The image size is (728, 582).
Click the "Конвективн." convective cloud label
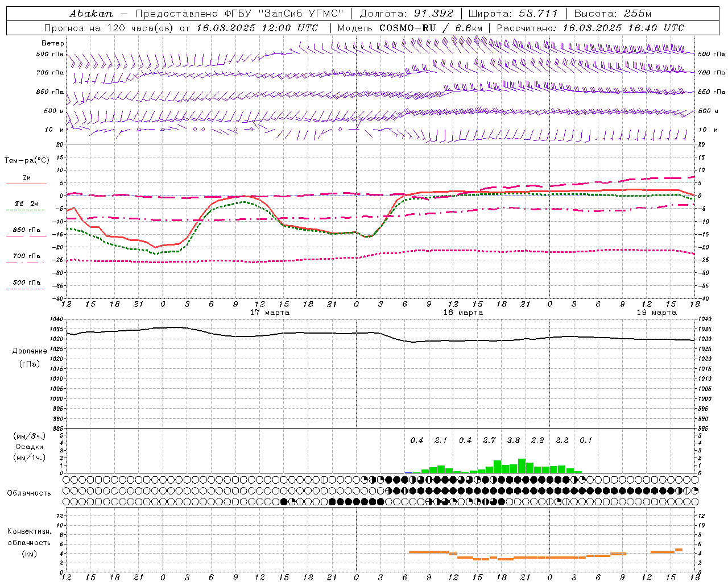click(29, 531)
